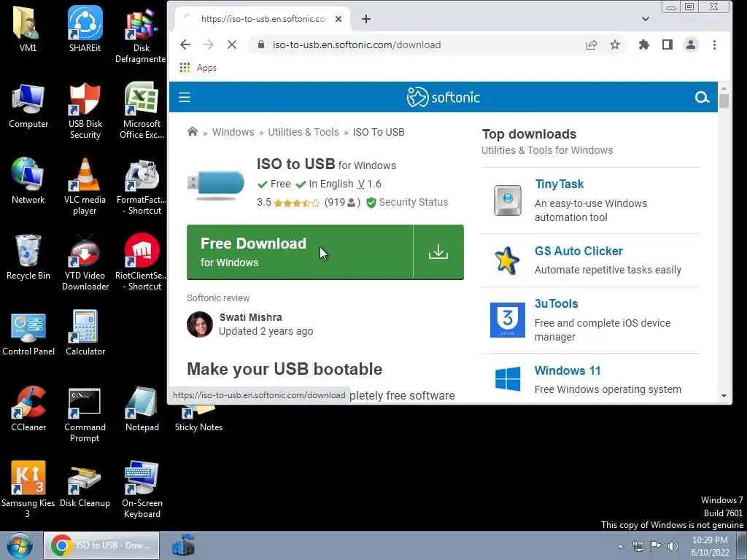Click the ISO to USB drive thumbnail
Viewport: 747px width, 560px height.
[x=216, y=184]
